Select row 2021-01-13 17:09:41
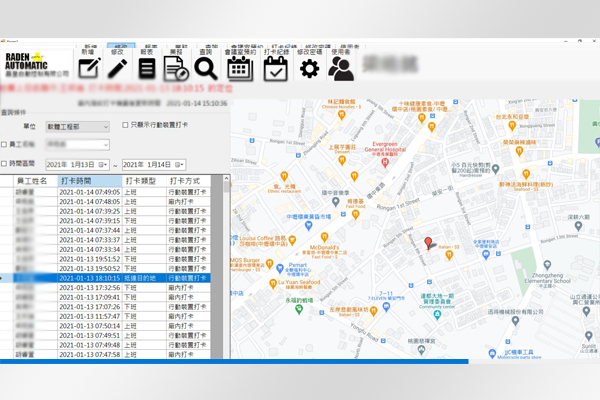Screen dimensions: 600x400 click(x=105, y=297)
